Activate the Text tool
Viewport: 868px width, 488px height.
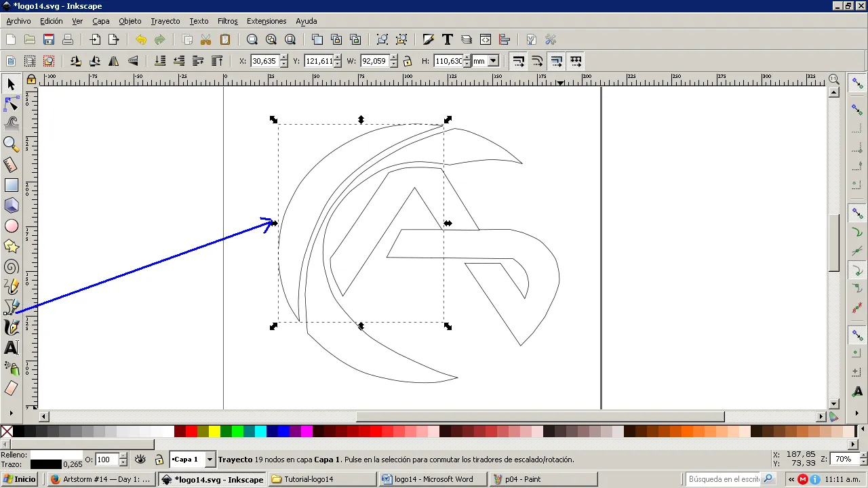(11, 348)
